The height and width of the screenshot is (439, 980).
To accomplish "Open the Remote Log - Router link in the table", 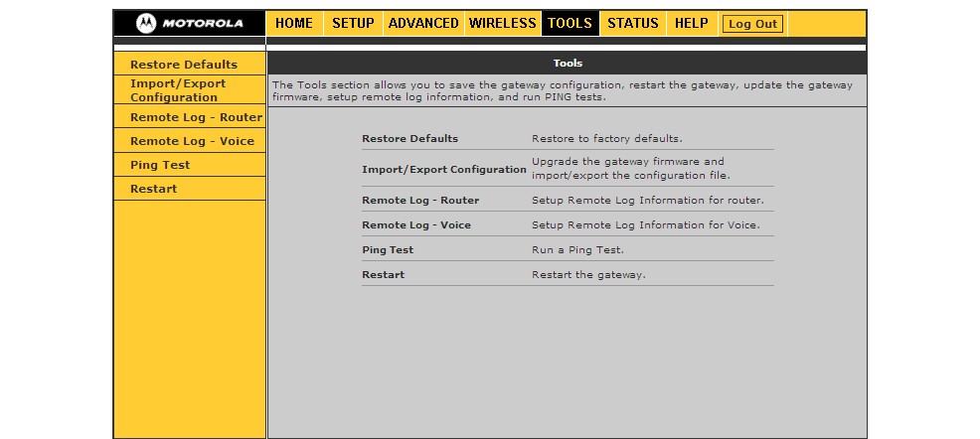I will point(420,201).
